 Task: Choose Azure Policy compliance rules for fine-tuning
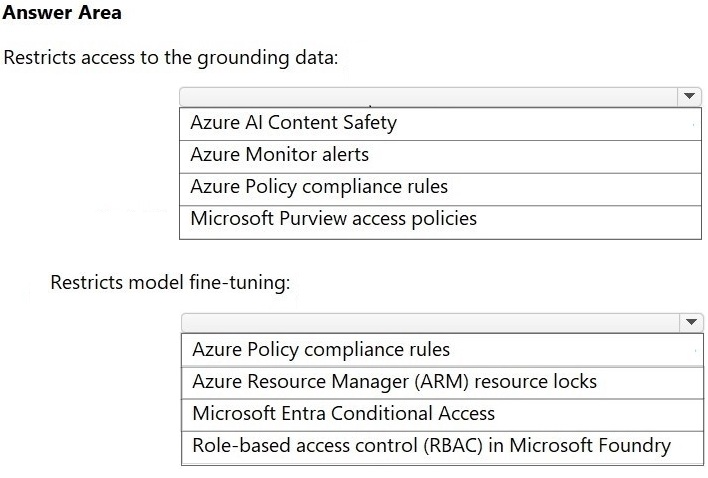click(442, 350)
